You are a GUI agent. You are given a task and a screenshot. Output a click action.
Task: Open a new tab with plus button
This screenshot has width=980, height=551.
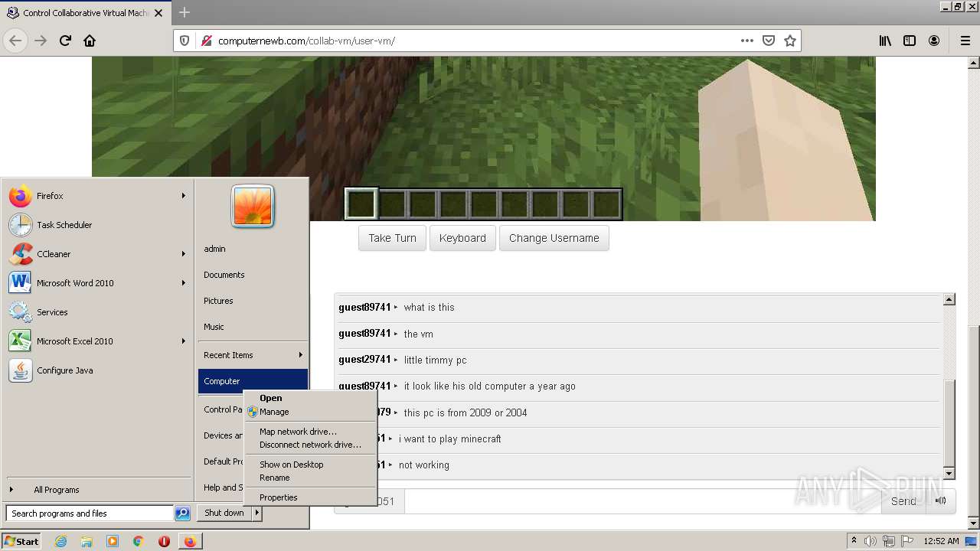[184, 12]
